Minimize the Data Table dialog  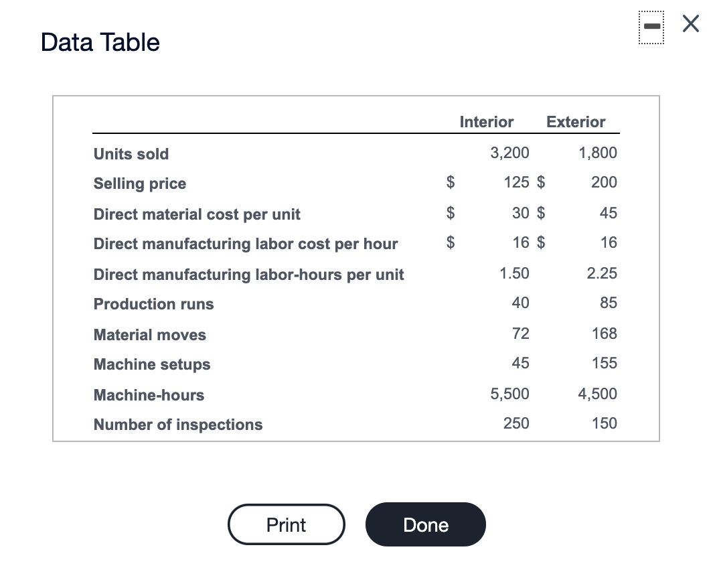point(651,27)
